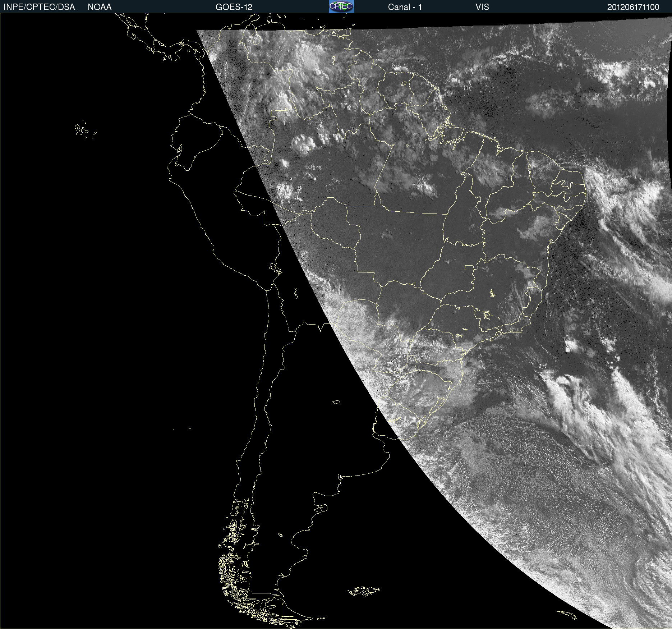Click the VIS channel label
This screenshot has height=629, width=672.
point(482,7)
